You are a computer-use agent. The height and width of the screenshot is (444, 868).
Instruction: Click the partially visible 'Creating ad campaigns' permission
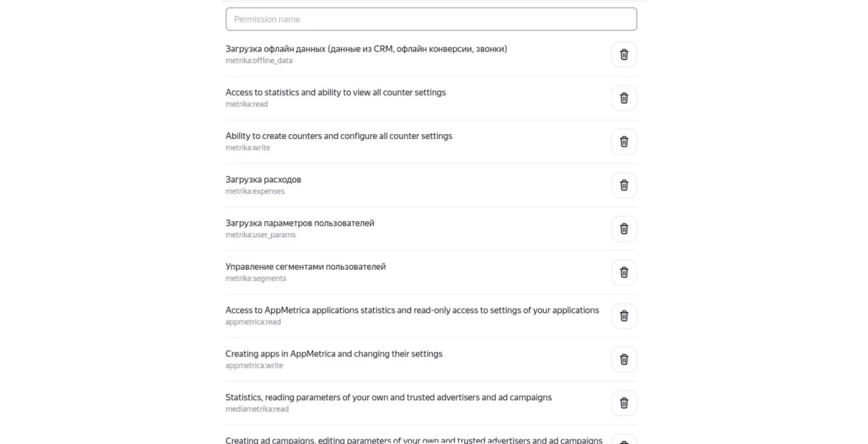click(414, 440)
